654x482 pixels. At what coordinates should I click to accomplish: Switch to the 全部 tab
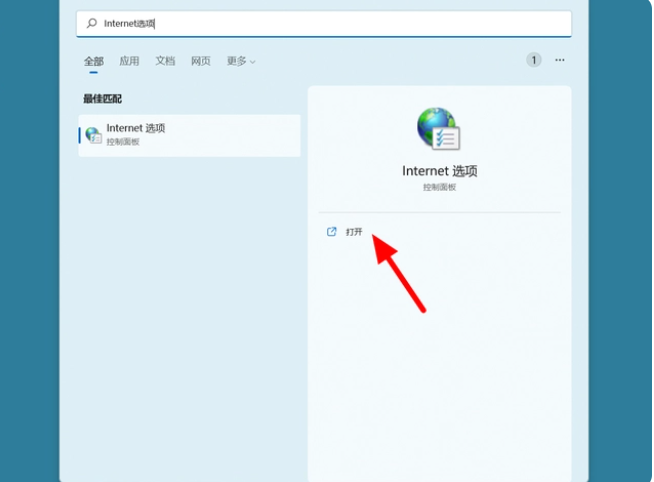pyautogui.click(x=93, y=61)
